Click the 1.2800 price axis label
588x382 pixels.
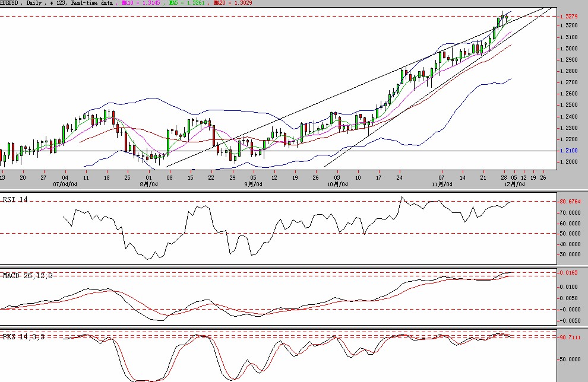click(568, 71)
